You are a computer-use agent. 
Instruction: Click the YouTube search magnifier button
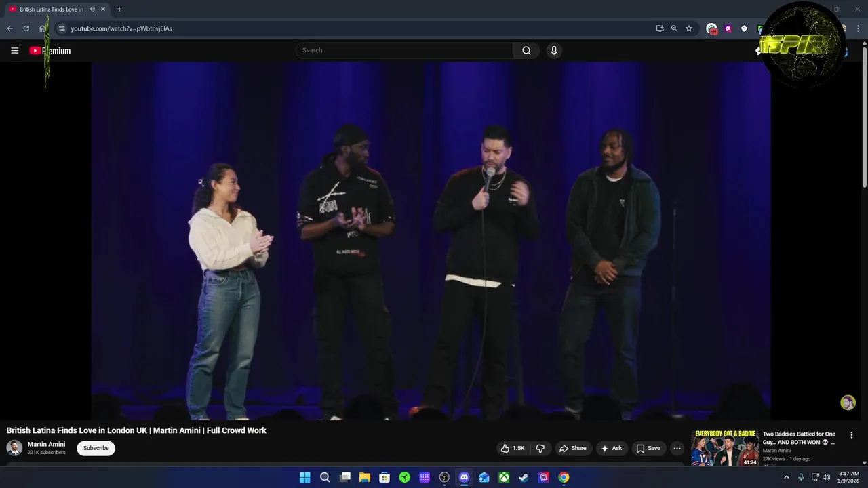tap(526, 50)
